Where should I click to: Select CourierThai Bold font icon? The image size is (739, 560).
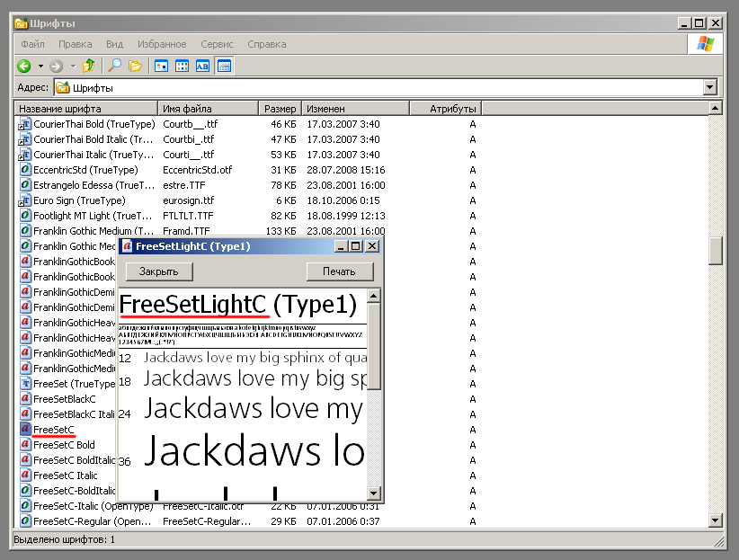click(x=24, y=124)
